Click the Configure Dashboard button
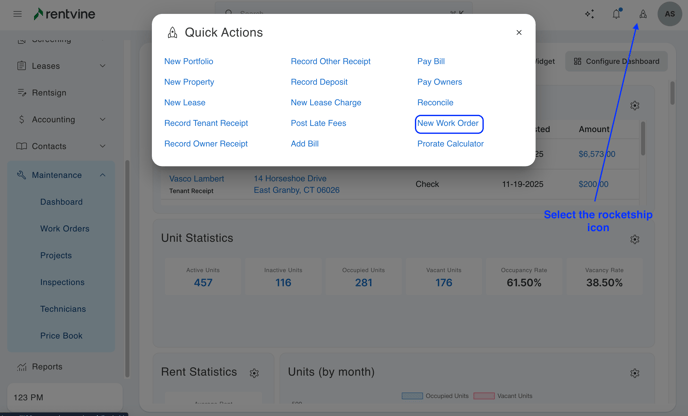688x416 pixels. [616, 61]
